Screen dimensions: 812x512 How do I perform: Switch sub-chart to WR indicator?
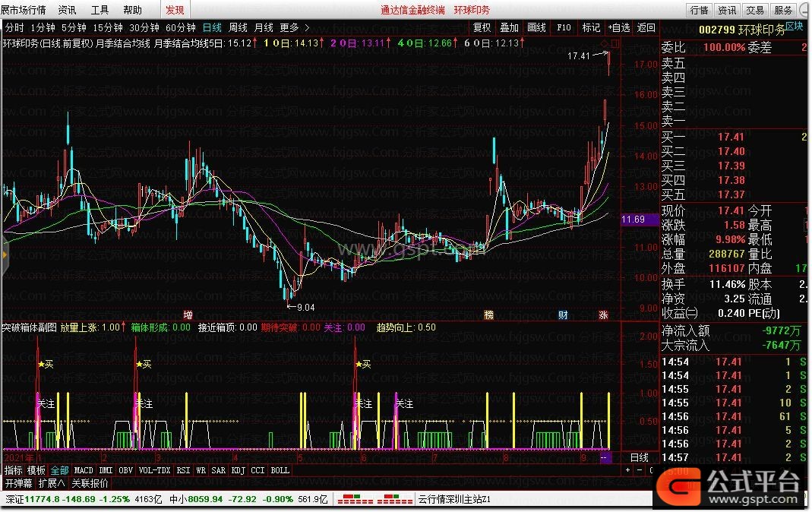201,470
